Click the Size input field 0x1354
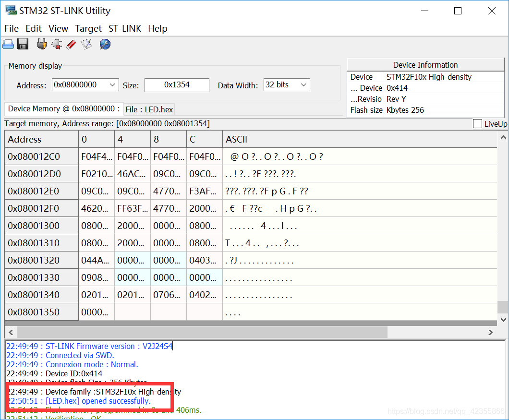The width and height of the screenshot is (509, 420). point(177,85)
